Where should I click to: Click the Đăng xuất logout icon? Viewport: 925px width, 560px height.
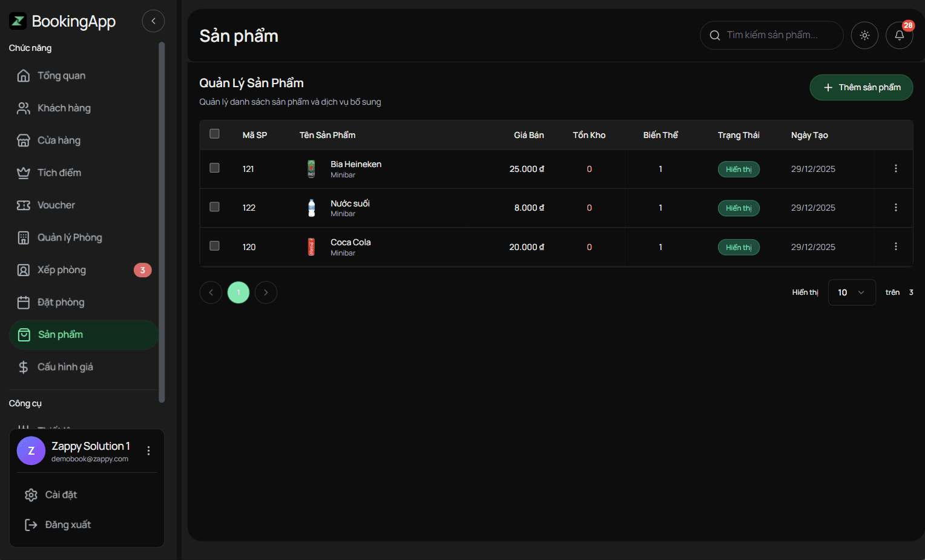point(31,525)
